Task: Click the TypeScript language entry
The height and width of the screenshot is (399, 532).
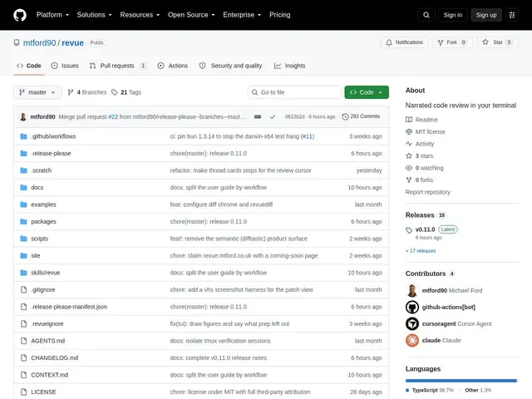Action: [x=430, y=390]
